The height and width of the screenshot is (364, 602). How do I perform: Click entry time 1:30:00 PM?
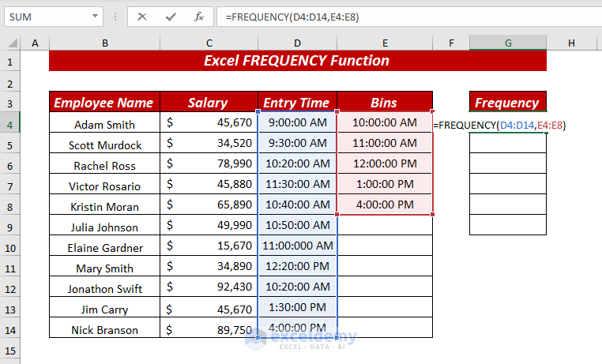pos(298,308)
